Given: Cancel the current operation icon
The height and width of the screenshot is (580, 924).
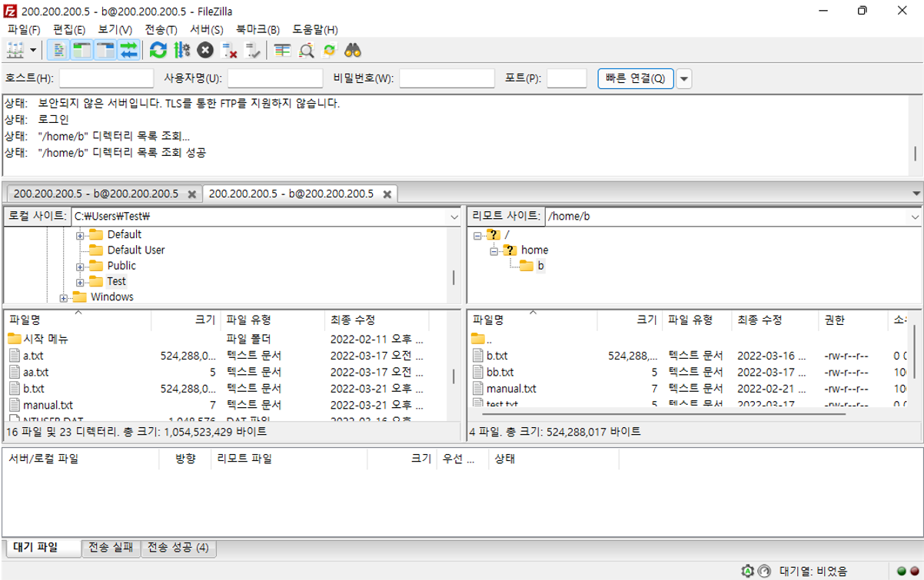Looking at the screenshot, I should (205, 51).
